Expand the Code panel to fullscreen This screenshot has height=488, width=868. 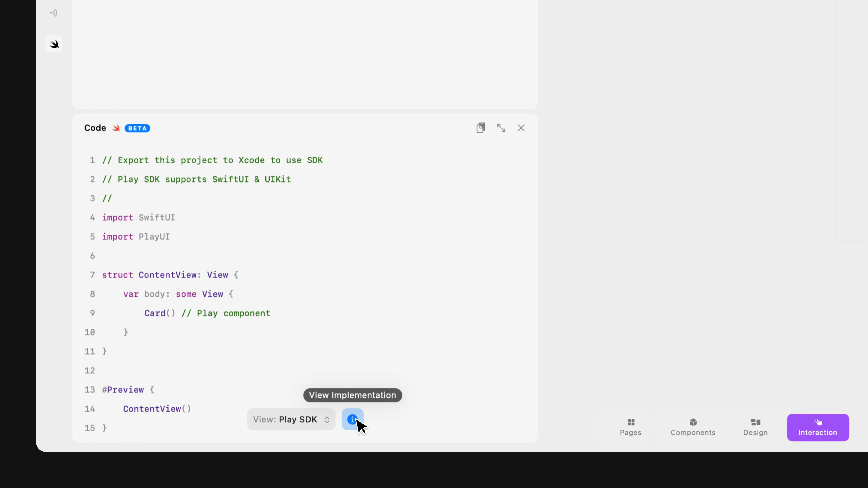click(501, 128)
